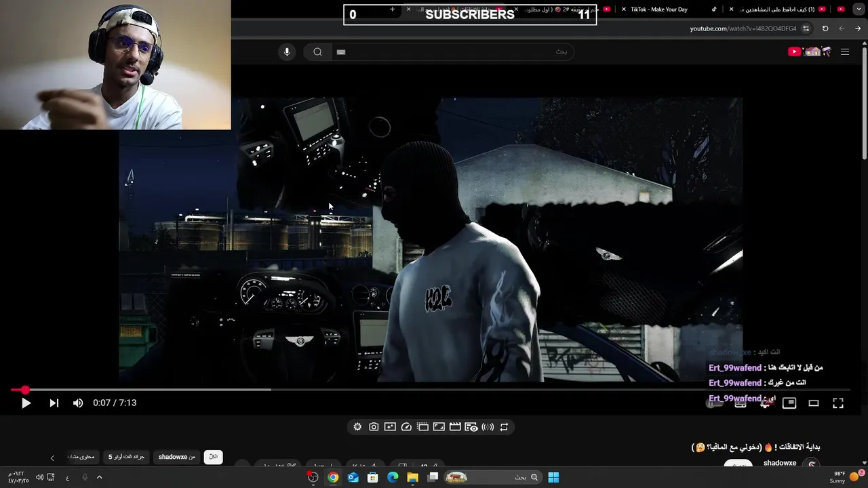
Task: Open OBS Studio from the taskbar
Action: point(313,477)
